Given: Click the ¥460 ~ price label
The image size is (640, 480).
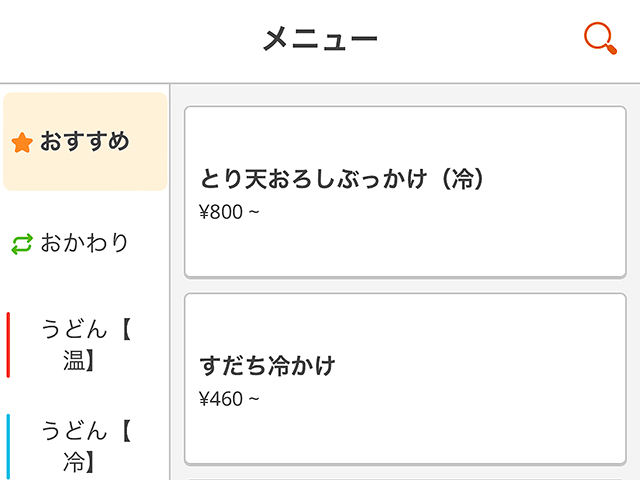Looking at the screenshot, I should click(x=229, y=399).
